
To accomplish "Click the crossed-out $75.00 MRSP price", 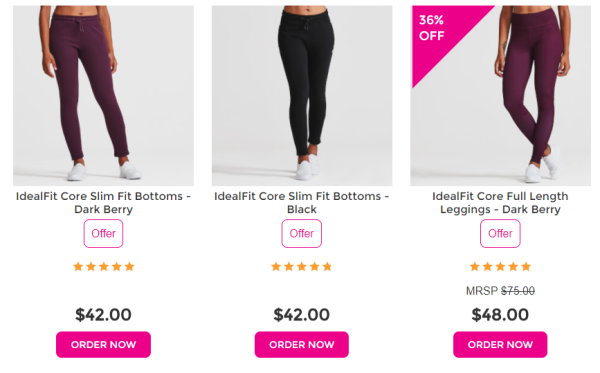I will tap(518, 291).
